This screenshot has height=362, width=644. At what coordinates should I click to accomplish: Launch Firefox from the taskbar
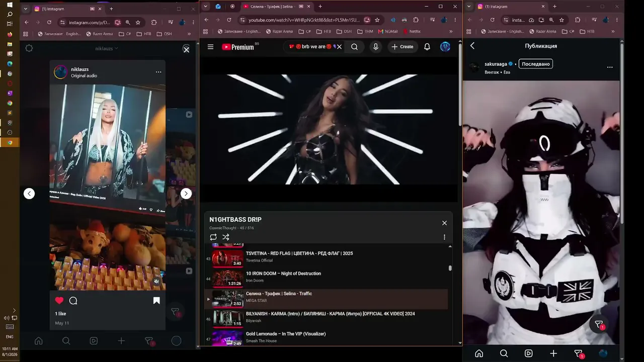coord(10,34)
